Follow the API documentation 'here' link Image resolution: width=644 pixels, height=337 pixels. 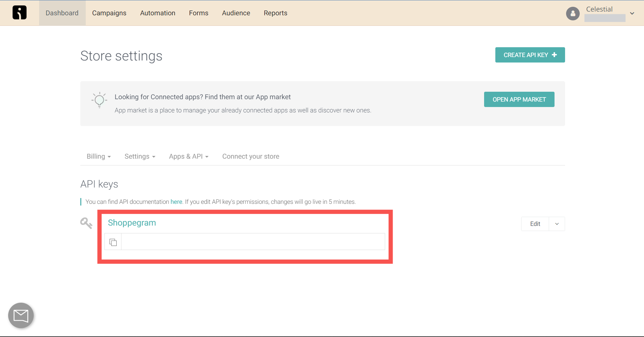pyautogui.click(x=176, y=202)
